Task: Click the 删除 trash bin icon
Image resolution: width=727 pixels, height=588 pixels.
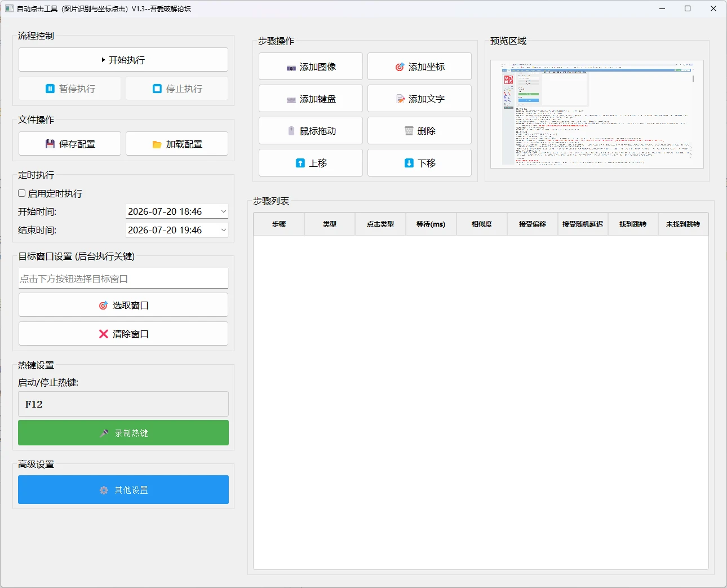Action: pyautogui.click(x=409, y=131)
